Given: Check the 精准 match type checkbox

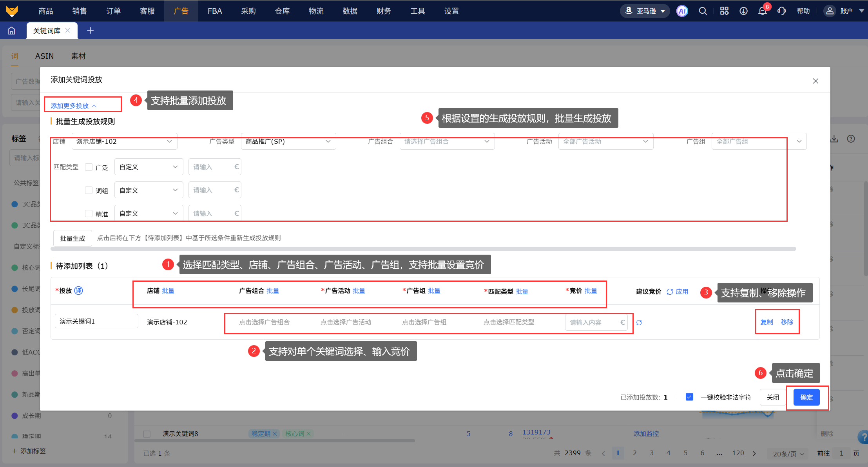Looking at the screenshot, I should point(89,214).
